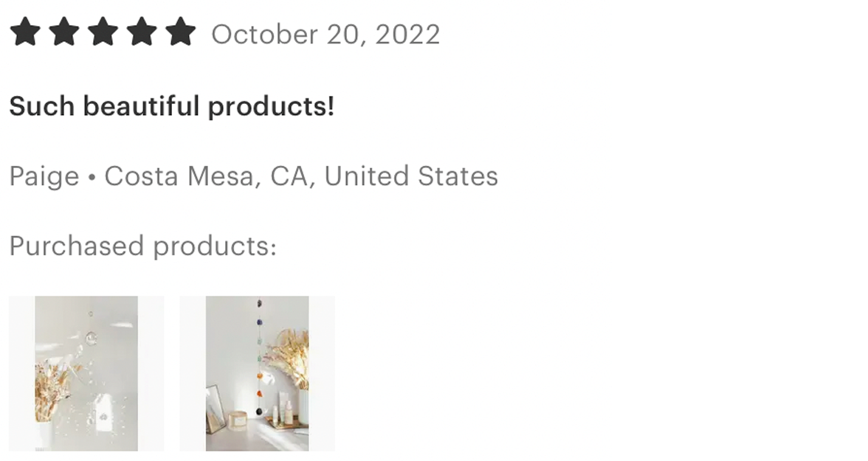This screenshot has height=461, width=868.
Task: Click the reviewer name Paige
Action: click(x=44, y=176)
